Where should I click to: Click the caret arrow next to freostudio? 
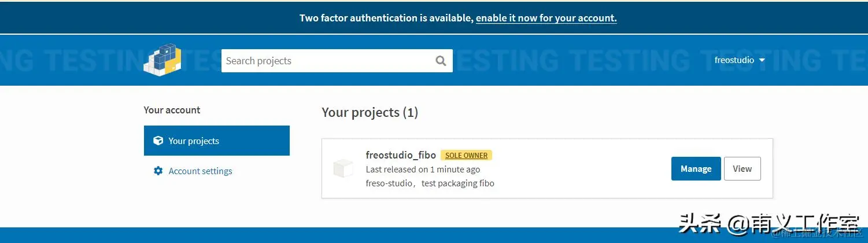click(762, 60)
